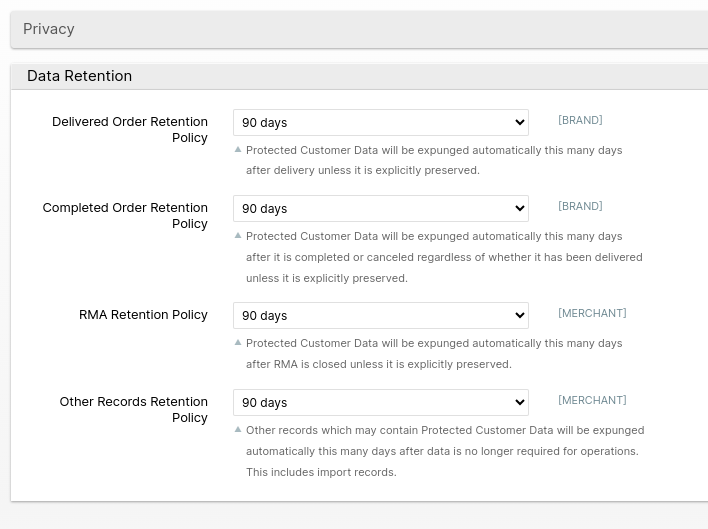Click the hint triangle icon under RMA dropdown
708x529 pixels.
click(238, 343)
